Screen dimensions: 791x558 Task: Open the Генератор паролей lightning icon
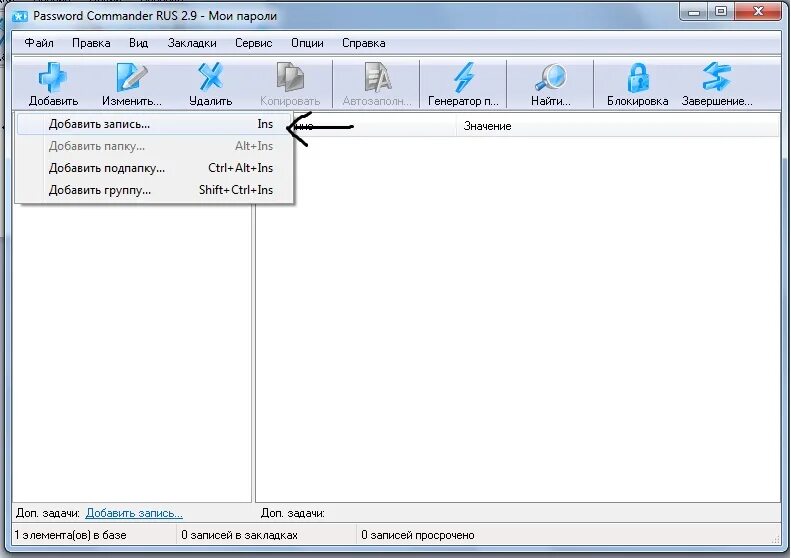coord(463,77)
